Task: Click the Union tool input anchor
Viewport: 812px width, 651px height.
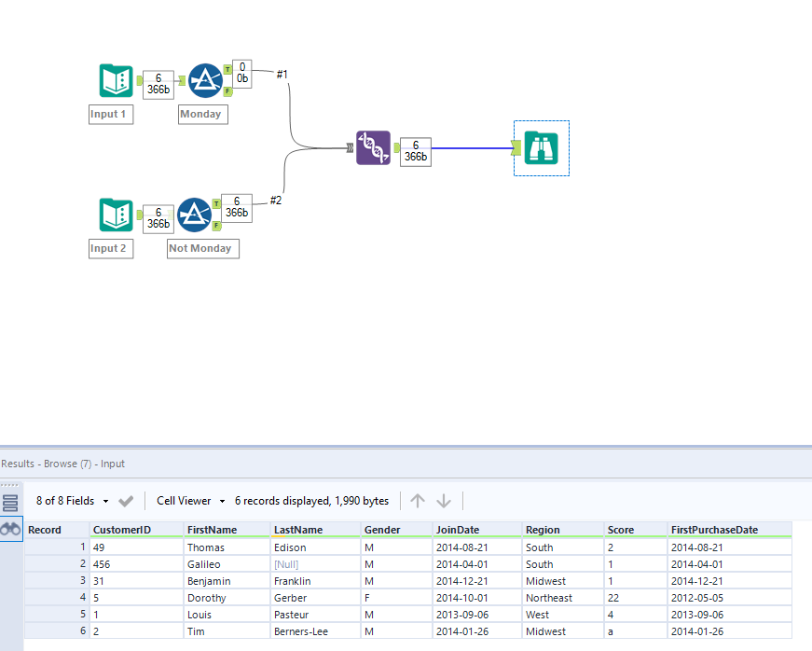Action: click(351, 148)
